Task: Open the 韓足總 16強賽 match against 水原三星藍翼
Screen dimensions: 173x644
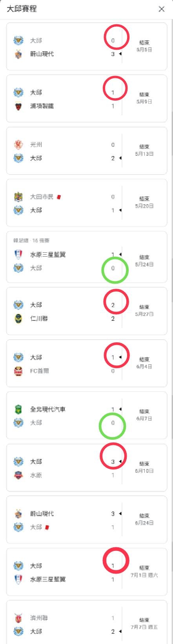Action: point(87,257)
